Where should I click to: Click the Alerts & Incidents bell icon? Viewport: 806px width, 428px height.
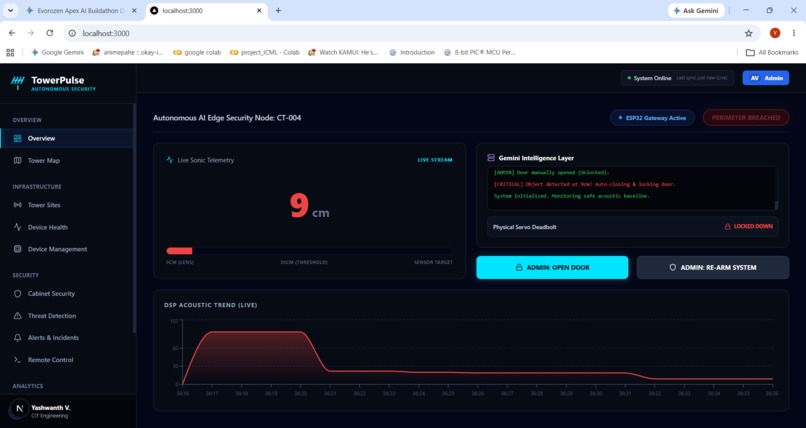click(17, 338)
